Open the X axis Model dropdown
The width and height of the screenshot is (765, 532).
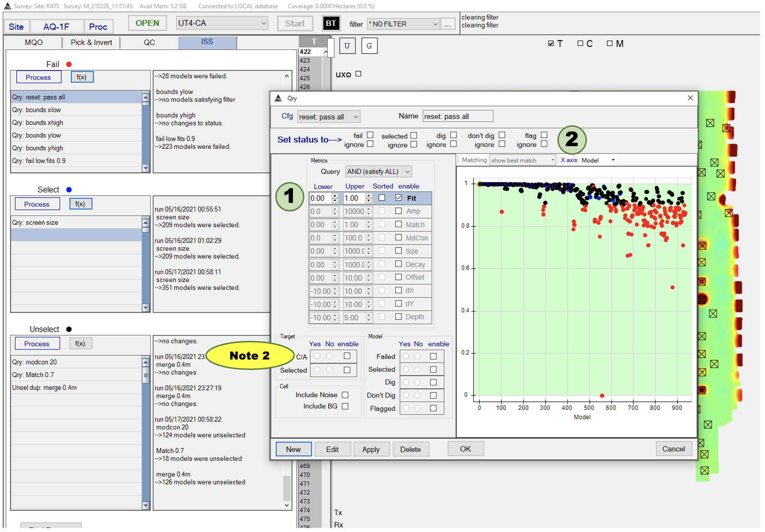(598, 160)
